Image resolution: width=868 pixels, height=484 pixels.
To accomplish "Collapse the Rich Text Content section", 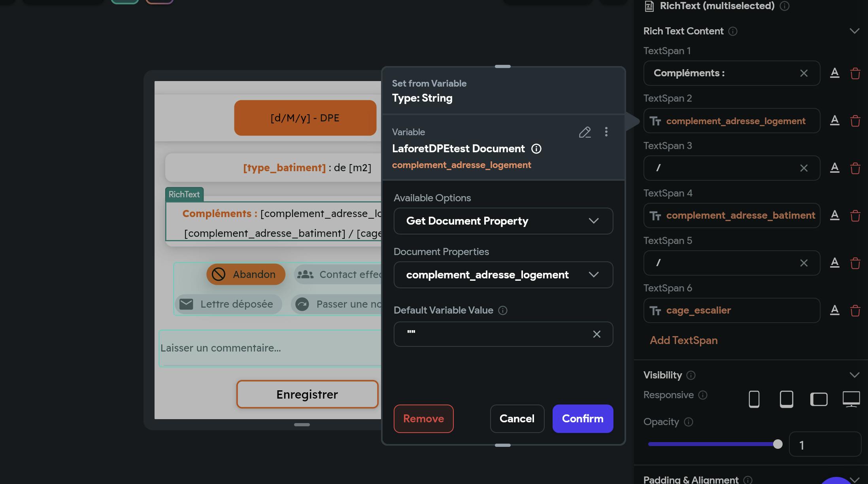I will tap(854, 31).
